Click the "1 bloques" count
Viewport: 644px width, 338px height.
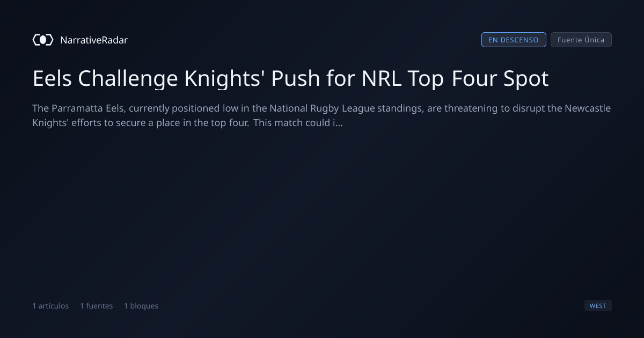pyautogui.click(x=141, y=306)
